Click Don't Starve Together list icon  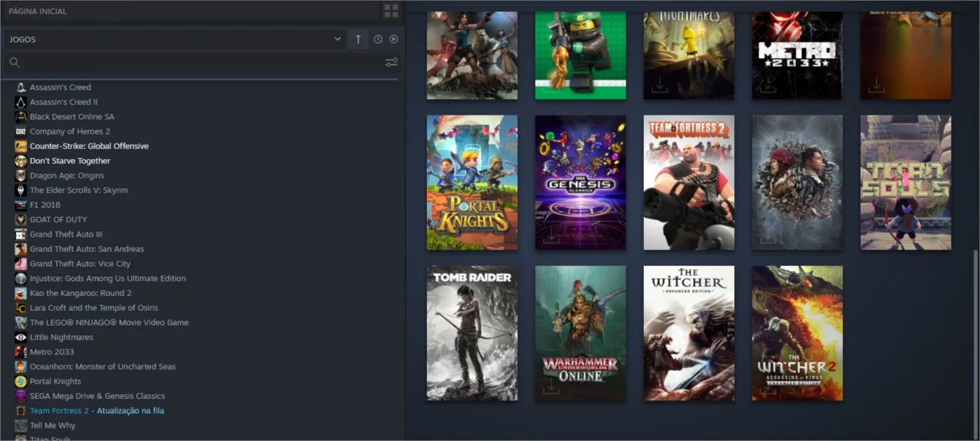point(21,161)
